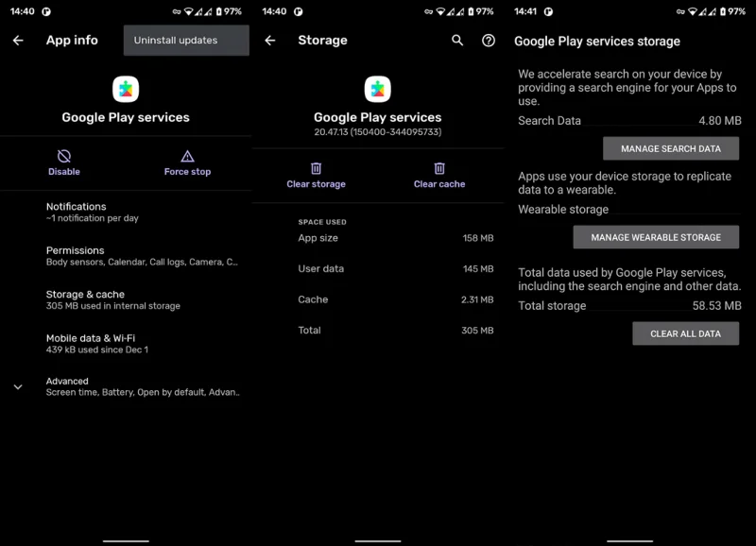This screenshot has height=546, width=756.
Task: Tap the Search Data 4.80 MB value
Action: 720,121
